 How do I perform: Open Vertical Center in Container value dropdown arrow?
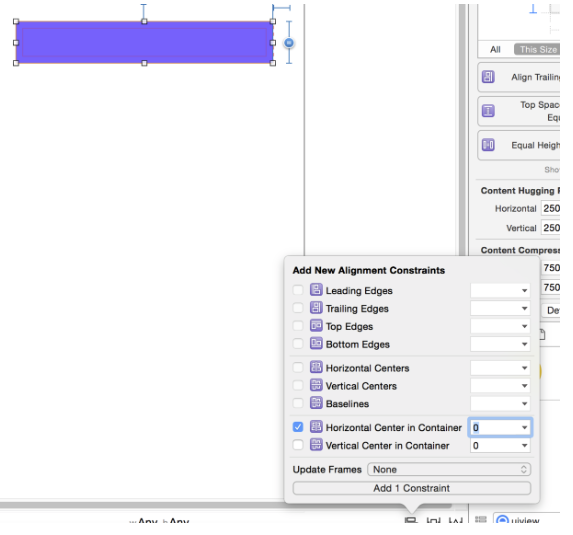click(524, 445)
